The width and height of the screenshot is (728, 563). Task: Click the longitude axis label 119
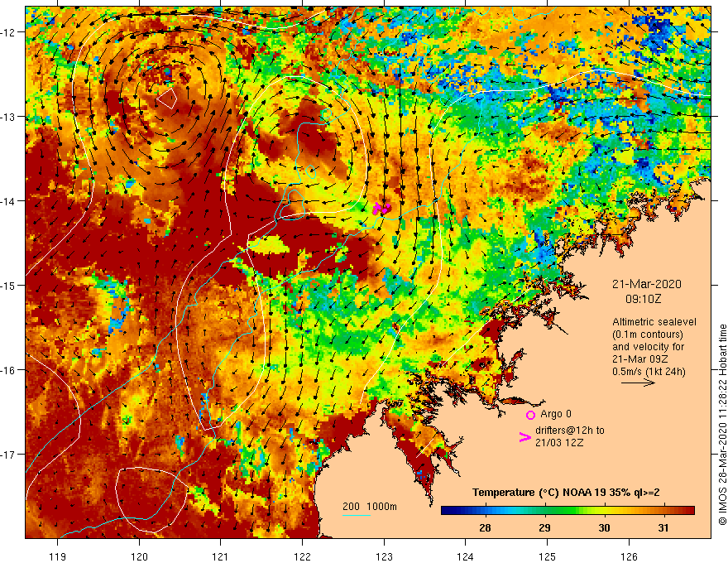[x=58, y=556]
